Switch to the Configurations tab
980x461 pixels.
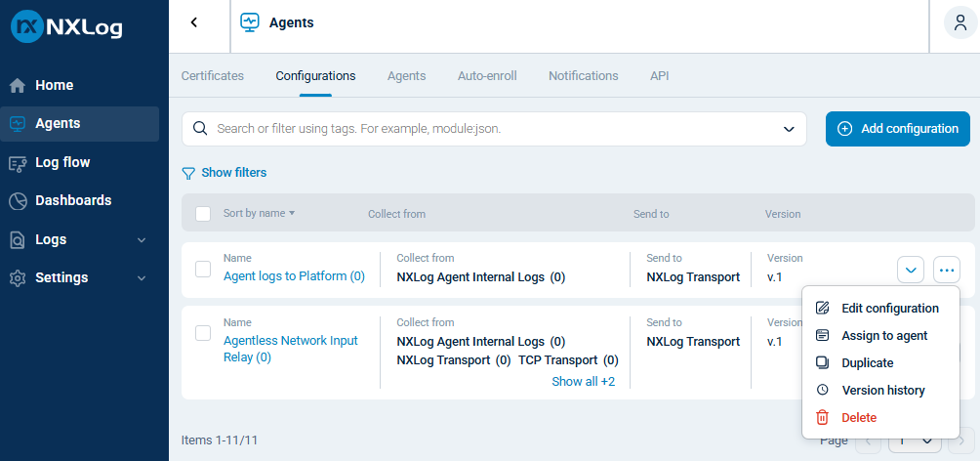point(315,75)
